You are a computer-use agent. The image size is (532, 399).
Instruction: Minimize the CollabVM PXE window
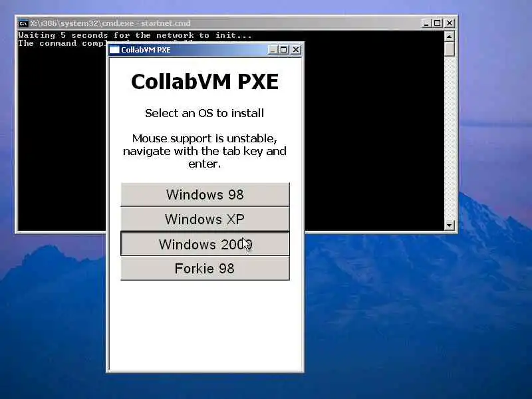273,50
